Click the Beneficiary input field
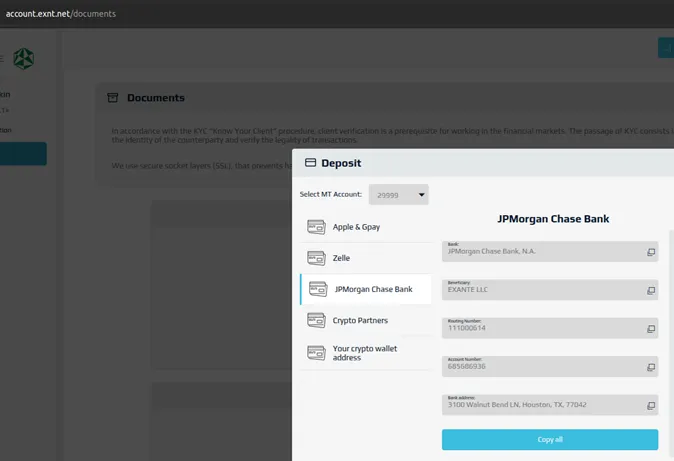Image resolution: width=674 pixels, height=461 pixels. (550, 289)
